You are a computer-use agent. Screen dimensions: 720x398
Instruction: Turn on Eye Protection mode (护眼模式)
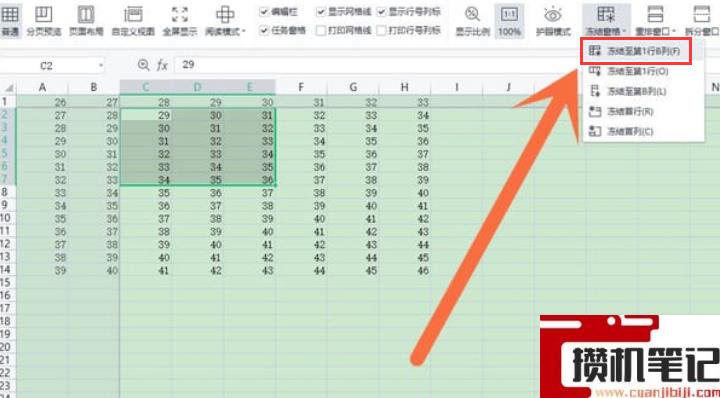coord(553,20)
